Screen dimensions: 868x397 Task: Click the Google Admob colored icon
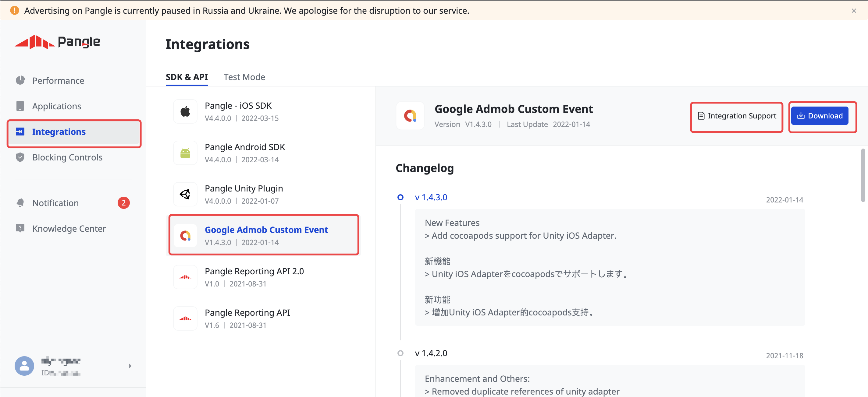pyautogui.click(x=185, y=235)
